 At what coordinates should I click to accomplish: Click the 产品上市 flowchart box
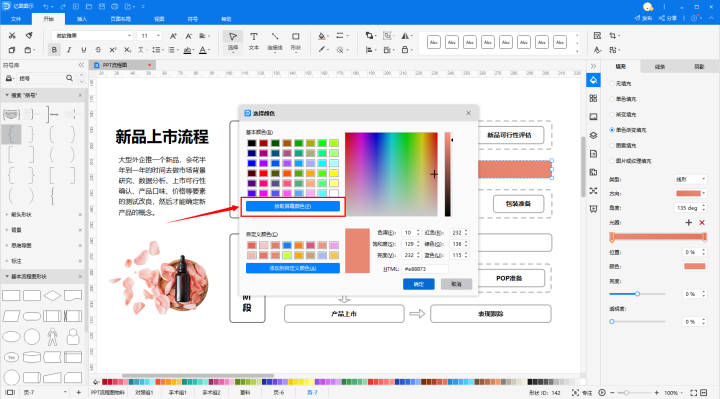pos(344,314)
